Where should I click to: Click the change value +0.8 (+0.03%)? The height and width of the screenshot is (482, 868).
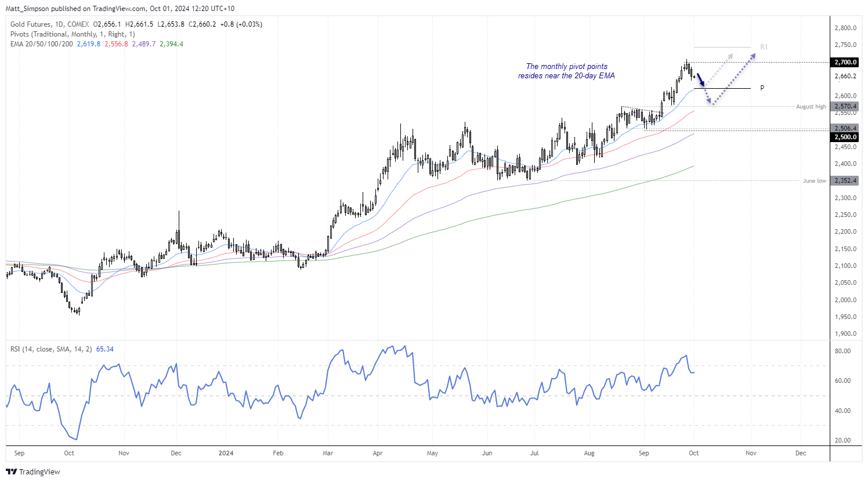tap(241, 24)
